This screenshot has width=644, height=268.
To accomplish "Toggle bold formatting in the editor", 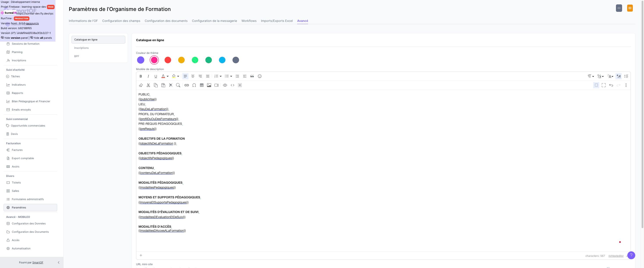I will [141, 76].
